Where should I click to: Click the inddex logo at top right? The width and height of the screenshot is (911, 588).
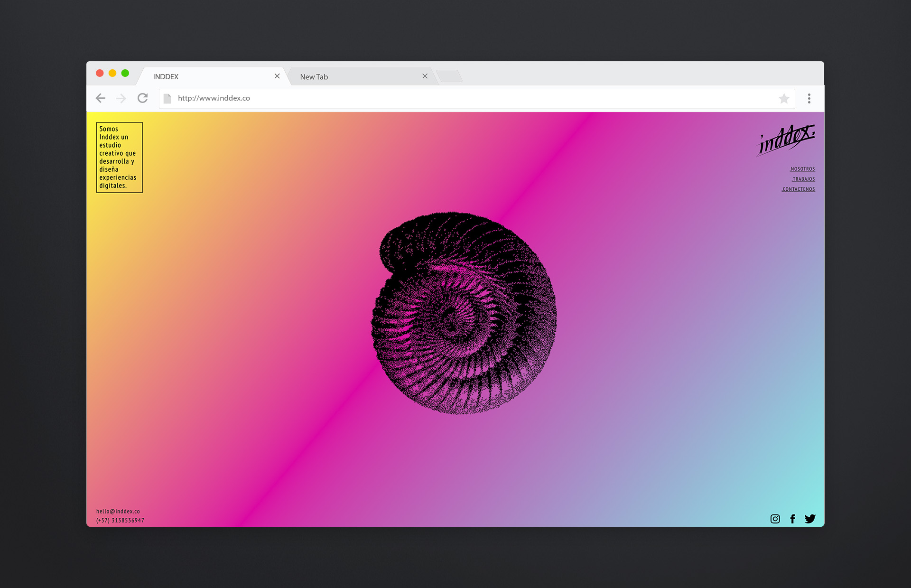click(786, 140)
